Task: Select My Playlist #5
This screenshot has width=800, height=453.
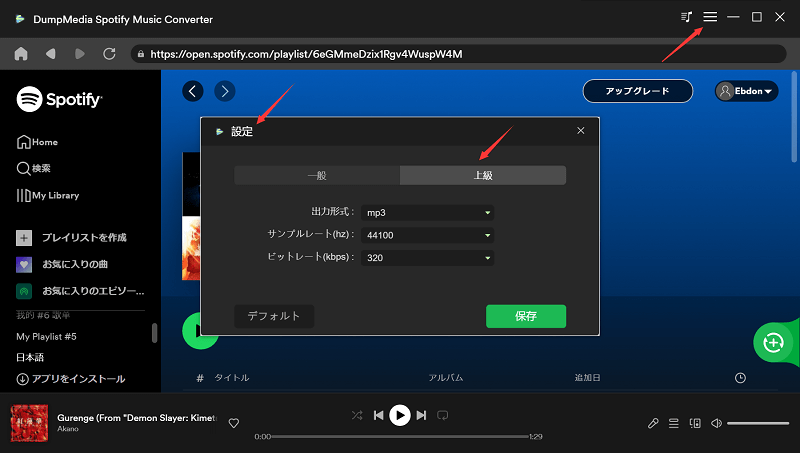Action: pyautogui.click(x=46, y=337)
